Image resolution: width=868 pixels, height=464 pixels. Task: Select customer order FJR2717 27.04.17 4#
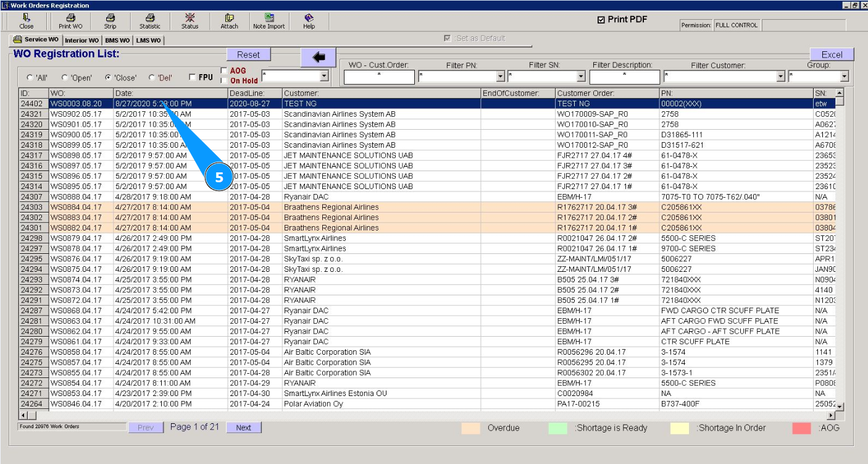[607, 156]
